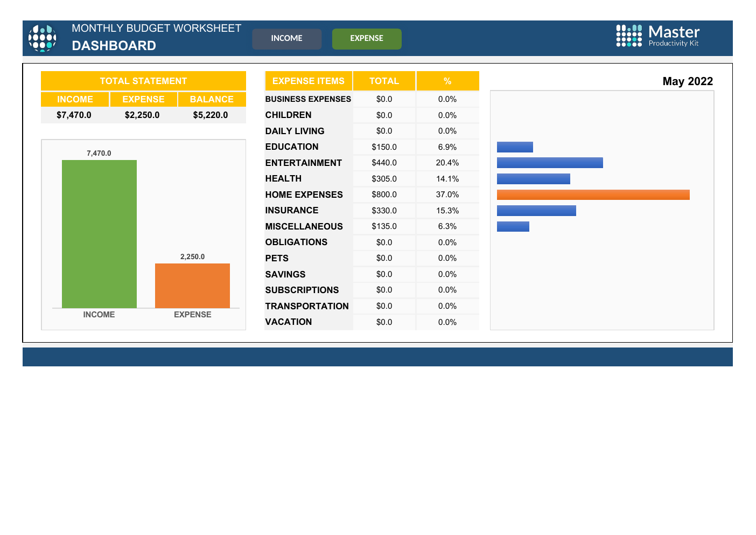Select the EXPENSE column header in statement
The width and height of the screenshot is (756, 535).
[143, 99]
